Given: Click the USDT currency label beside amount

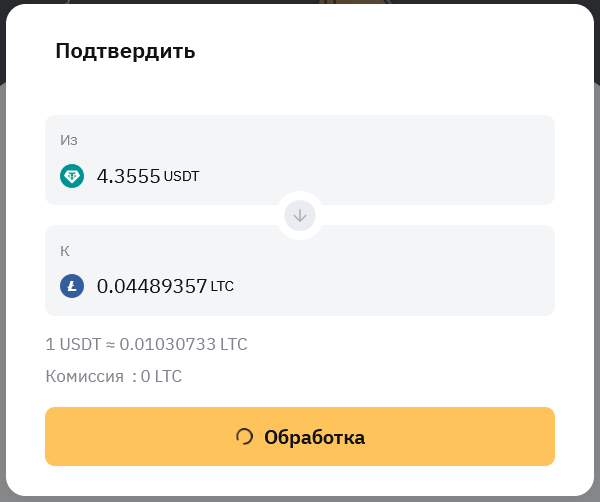Looking at the screenshot, I should pyautogui.click(x=182, y=177).
